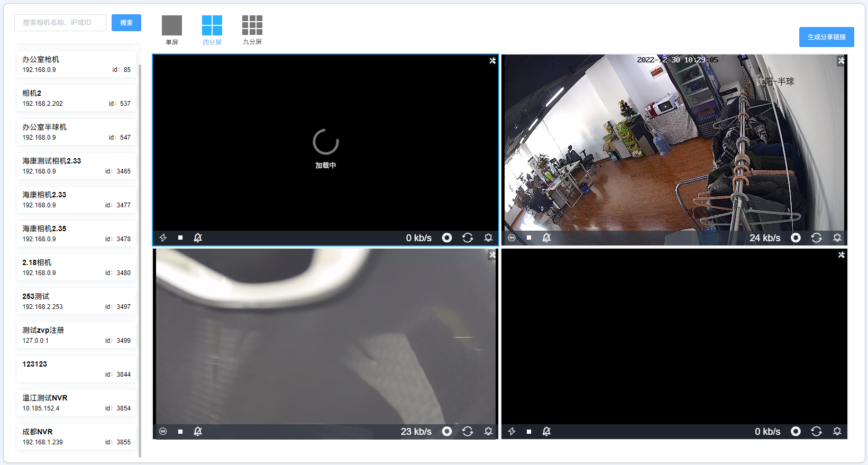The image size is (868, 465).
Task: Click the 搜索 search button
Action: pyautogui.click(x=126, y=23)
